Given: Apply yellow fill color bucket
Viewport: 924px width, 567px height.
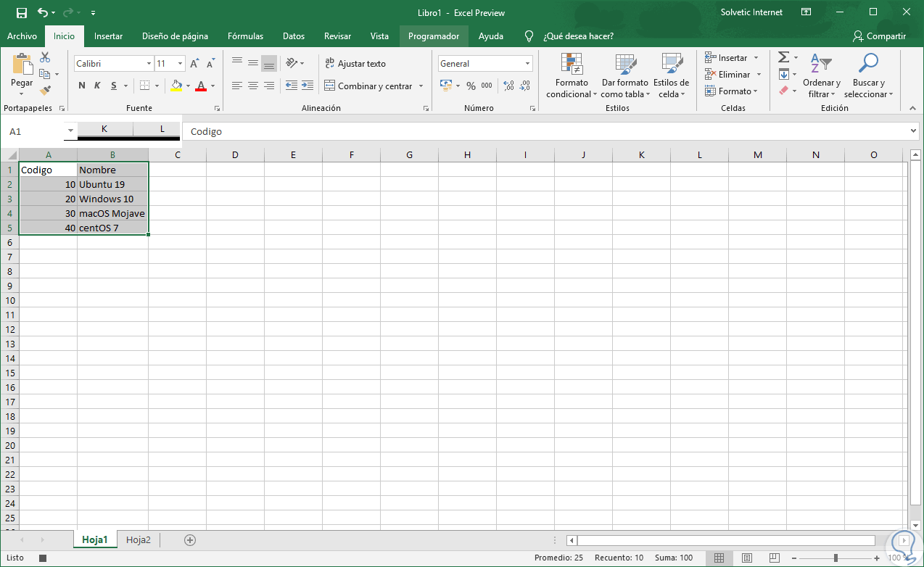Looking at the screenshot, I should tap(176, 86).
